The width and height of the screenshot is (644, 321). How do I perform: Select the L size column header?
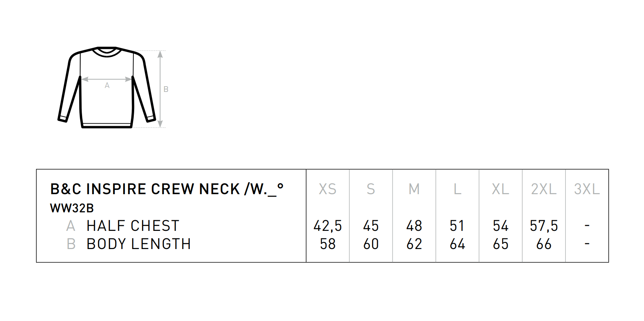(x=457, y=189)
